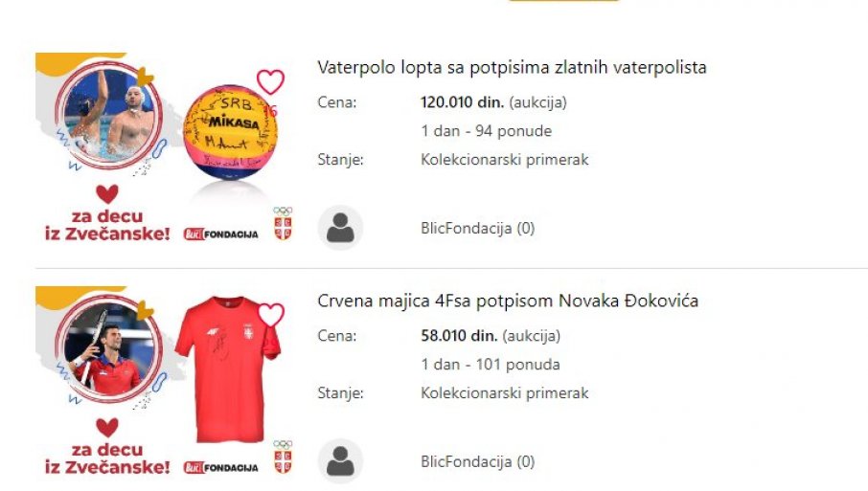
Task: Favorite the water polo ball listing heart
Action: [270, 82]
